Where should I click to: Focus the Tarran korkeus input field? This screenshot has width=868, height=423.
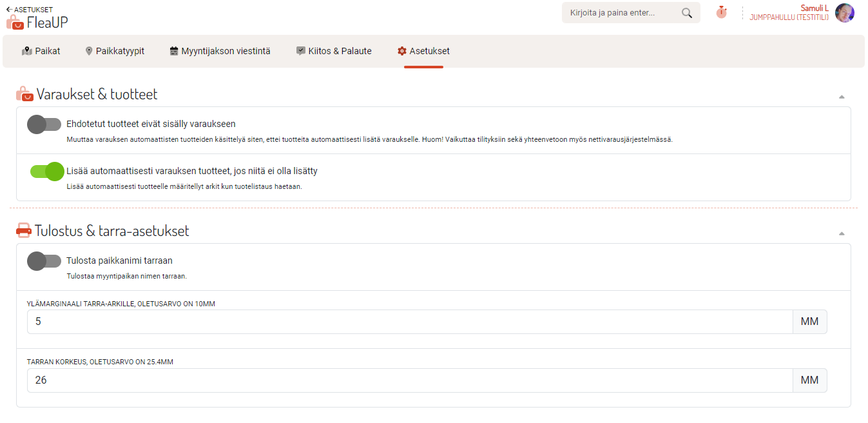pos(409,380)
